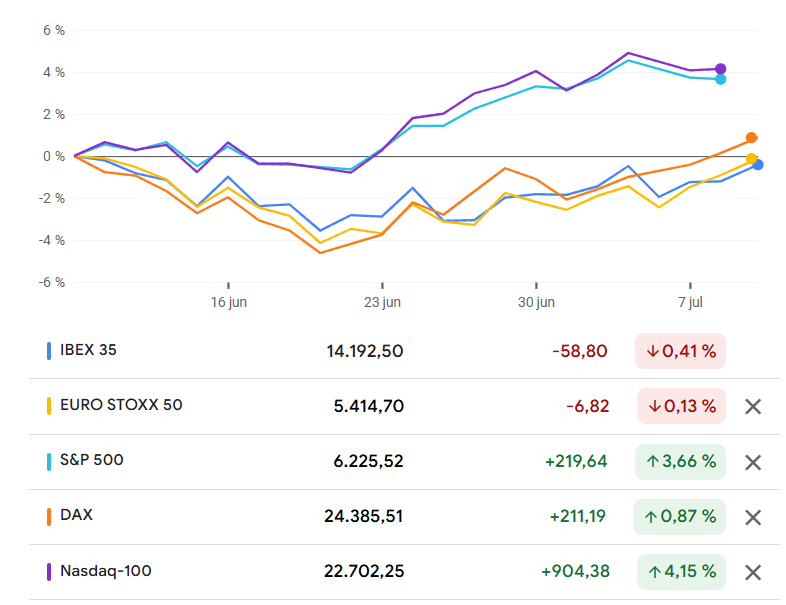
Task: Click the green 3,66 % percentage badge
Action: [x=681, y=462]
